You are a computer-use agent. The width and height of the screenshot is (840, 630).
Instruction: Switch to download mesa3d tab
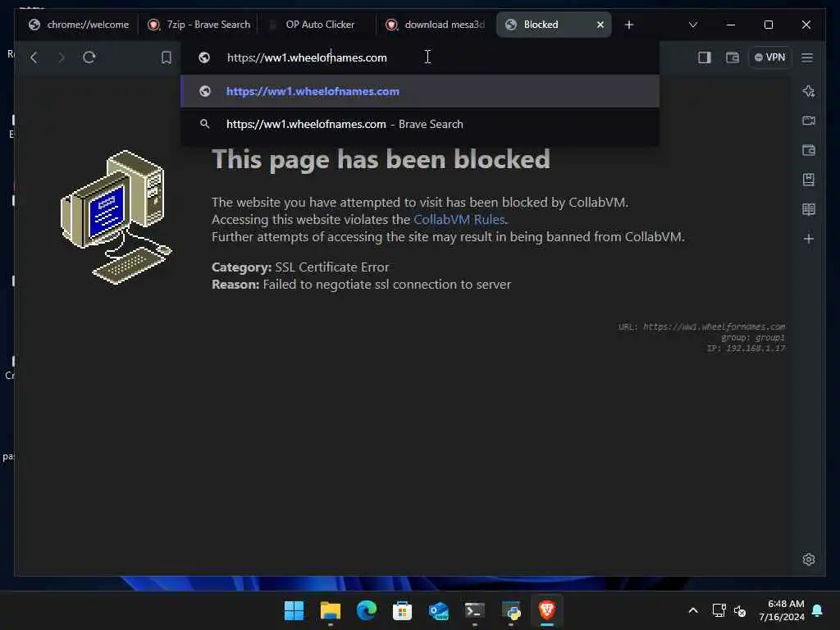pyautogui.click(x=436, y=25)
